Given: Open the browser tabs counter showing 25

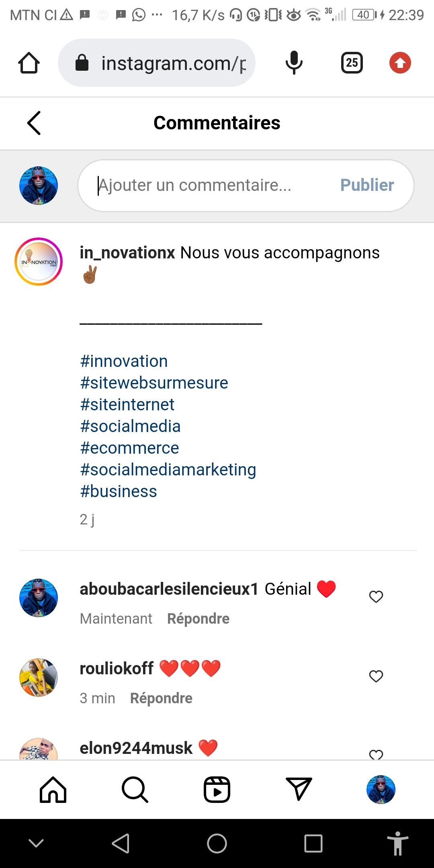Looking at the screenshot, I should pos(352,63).
